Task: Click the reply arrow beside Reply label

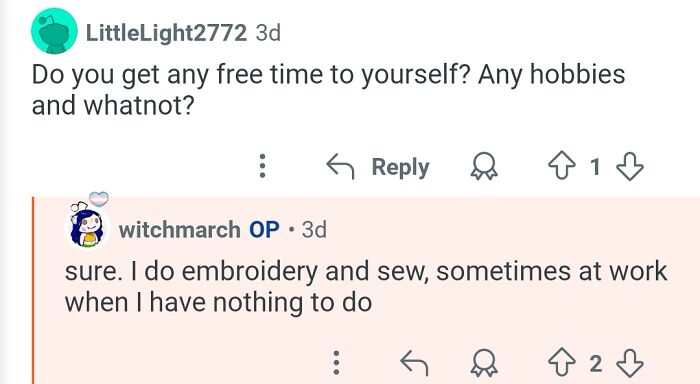Action: click(x=340, y=166)
